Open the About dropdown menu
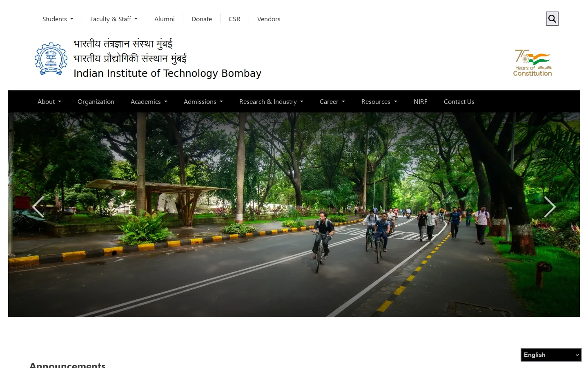This screenshot has height=368, width=588. coord(49,101)
